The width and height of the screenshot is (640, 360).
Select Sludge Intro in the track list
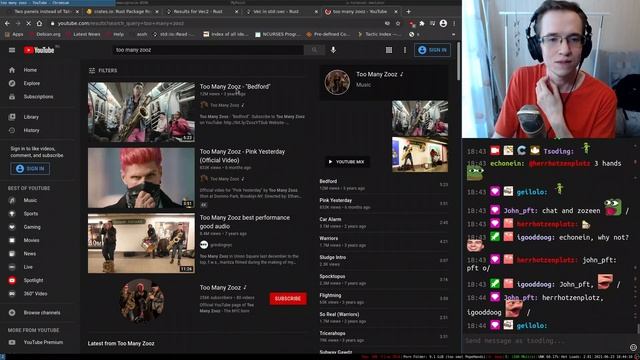click(x=384, y=260)
